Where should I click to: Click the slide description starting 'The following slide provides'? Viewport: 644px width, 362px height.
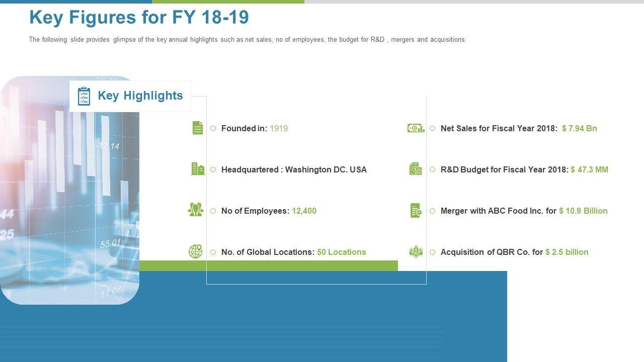[248, 40]
